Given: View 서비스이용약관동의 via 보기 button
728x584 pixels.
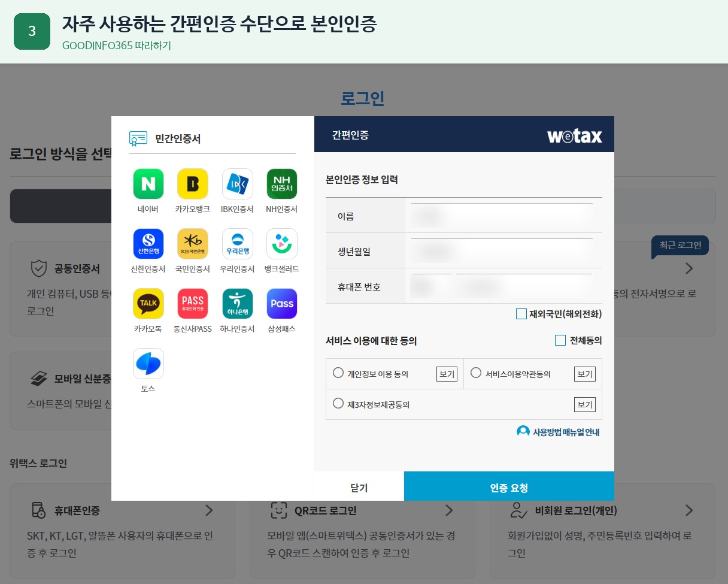Looking at the screenshot, I should coord(585,374).
